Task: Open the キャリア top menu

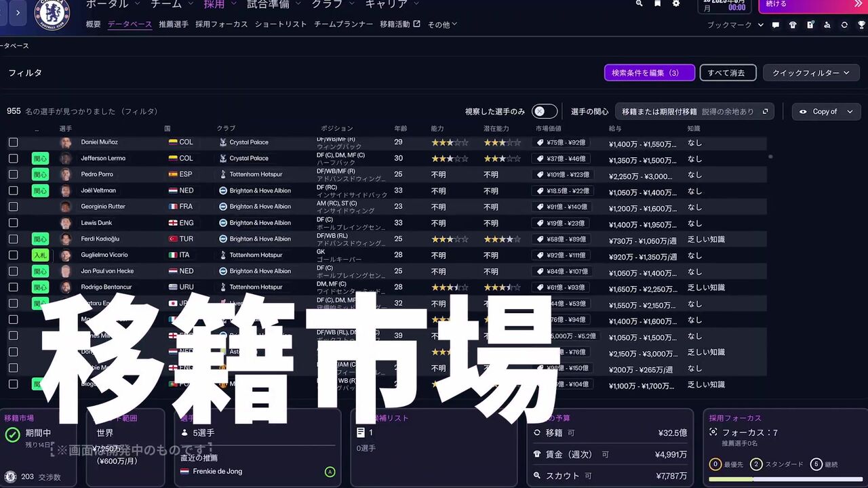Action: pyautogui.click(x=391, y=5)
